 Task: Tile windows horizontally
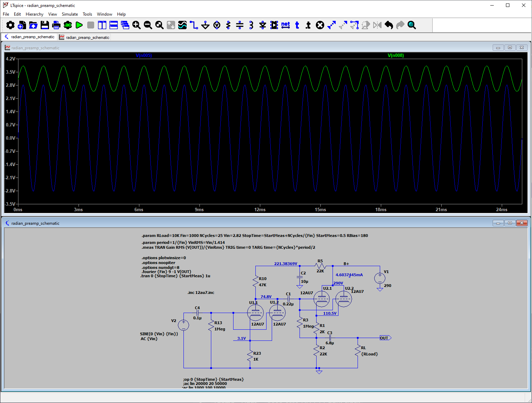pyautogui.click(x=114, y=25)
